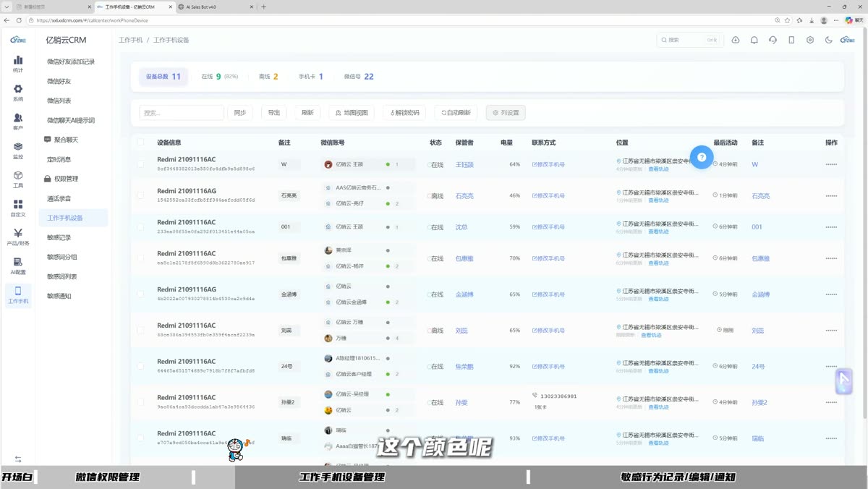Open the notification bell icon
This screenshot has height=489, width=868.
[754, 40]
